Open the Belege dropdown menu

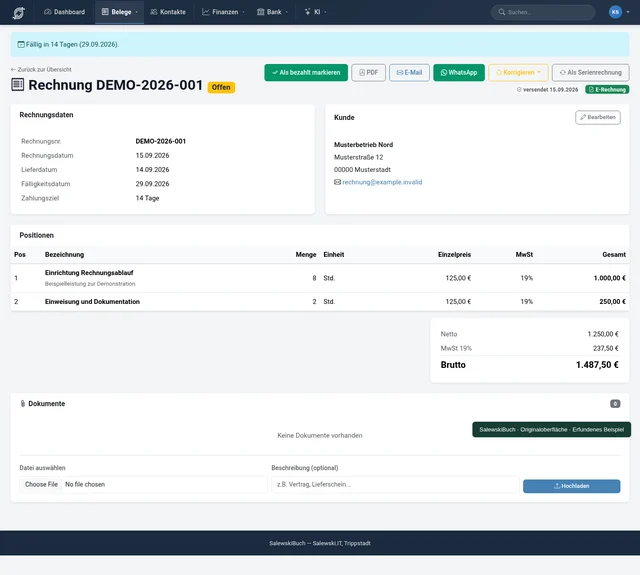pos(120,12)
